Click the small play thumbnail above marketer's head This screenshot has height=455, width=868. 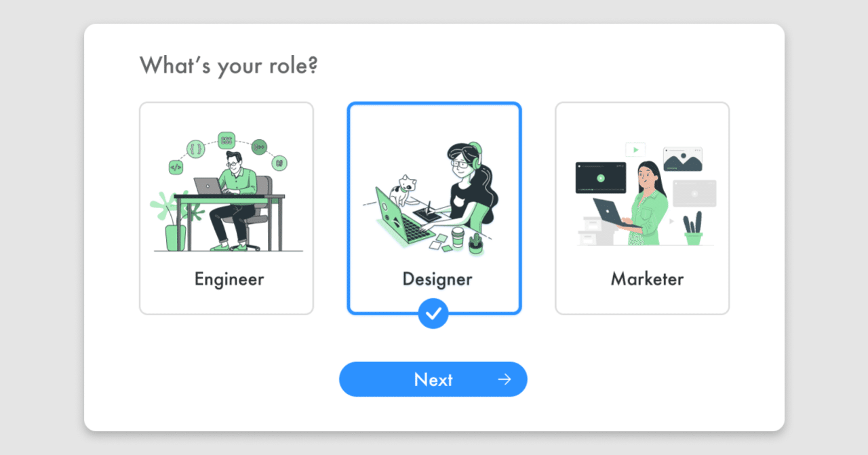point(635,150)
